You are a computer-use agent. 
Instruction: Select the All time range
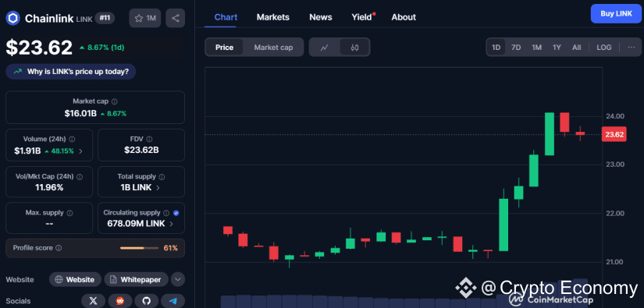pyautogui.click(x=577, y=47)
